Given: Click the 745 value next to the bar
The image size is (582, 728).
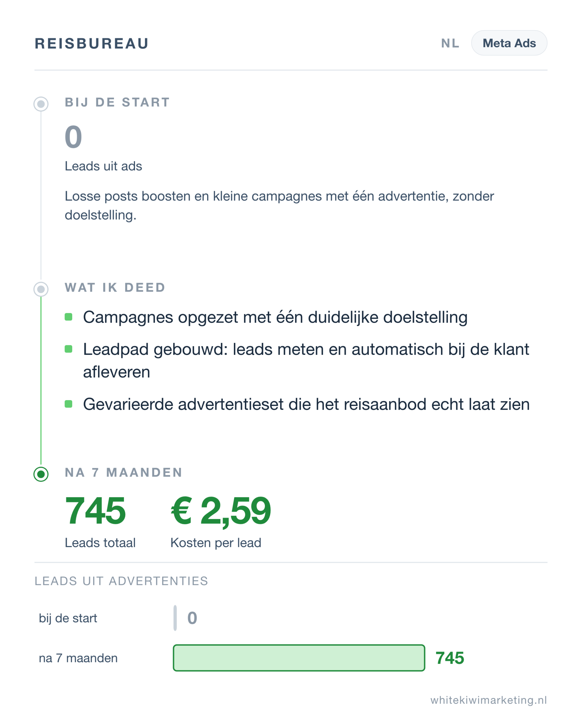Looking at the screenshot, I should [450, 658].
